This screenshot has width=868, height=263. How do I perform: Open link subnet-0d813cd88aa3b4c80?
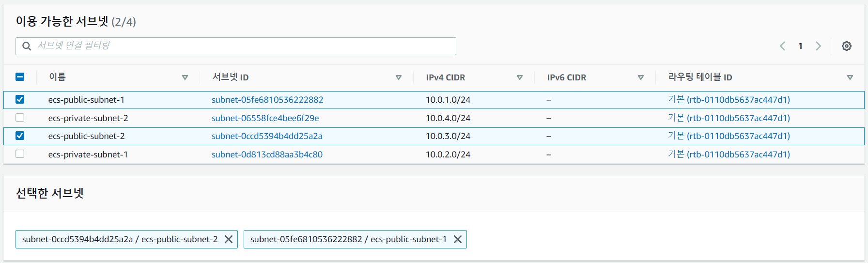click(x=267, y=155)
